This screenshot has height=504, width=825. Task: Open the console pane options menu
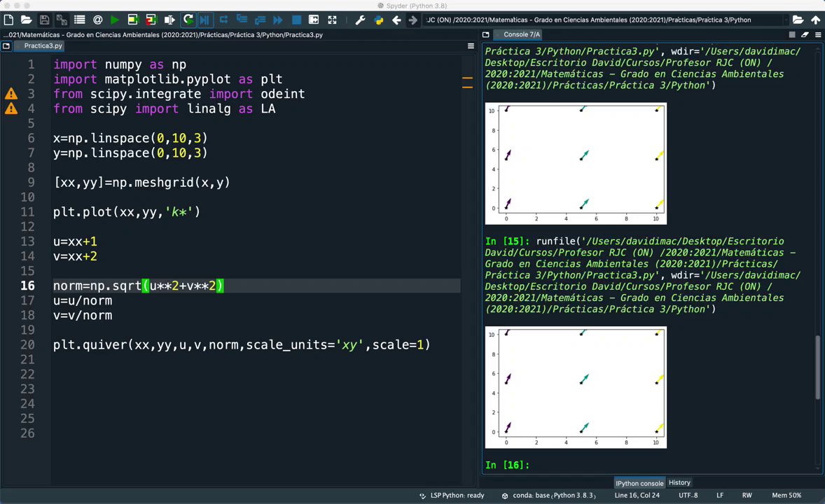tap(817, 35)
